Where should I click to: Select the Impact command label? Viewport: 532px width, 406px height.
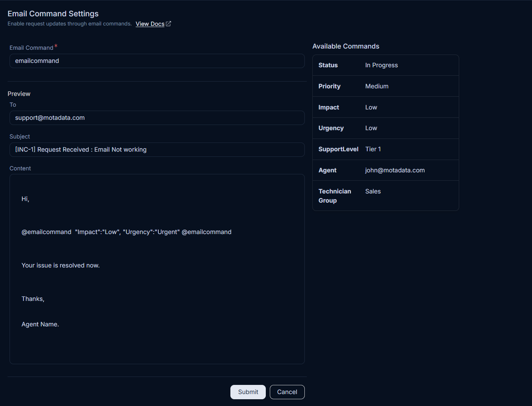(329, 107)
